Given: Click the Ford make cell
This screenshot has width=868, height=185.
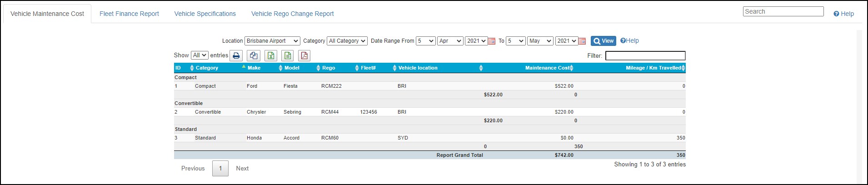Looking at the screenshot, I should (252, 86).
